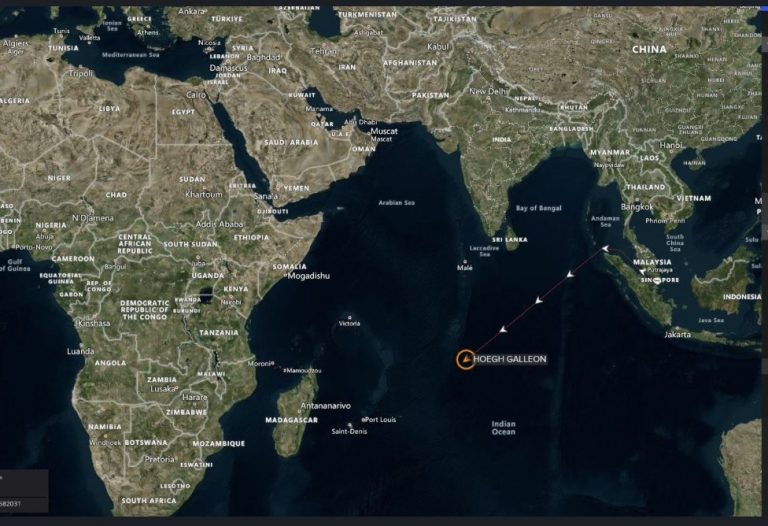Viewport: 768px width, 526px height.
Task: Click the Gulf of Guinea map label
Action: click(15, 265)
